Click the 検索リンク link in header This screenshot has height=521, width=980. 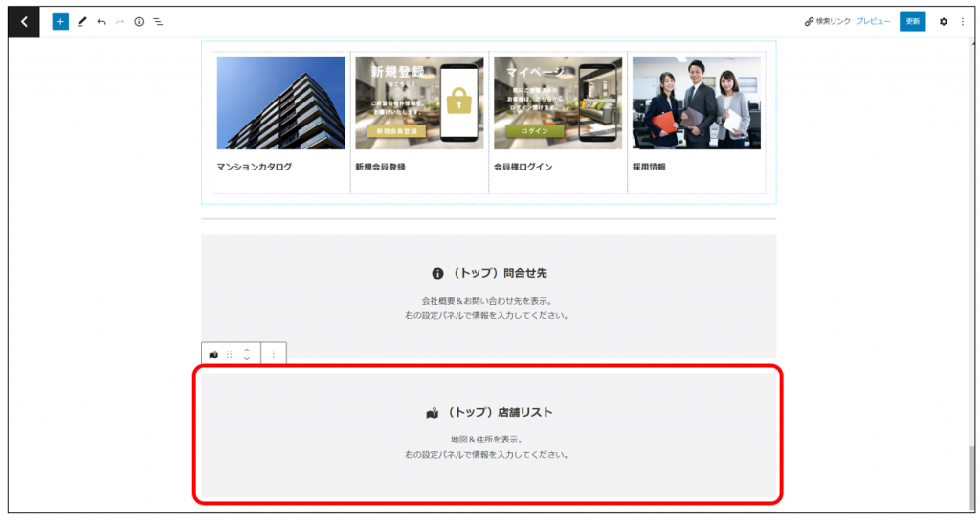[x=826, y=21]
